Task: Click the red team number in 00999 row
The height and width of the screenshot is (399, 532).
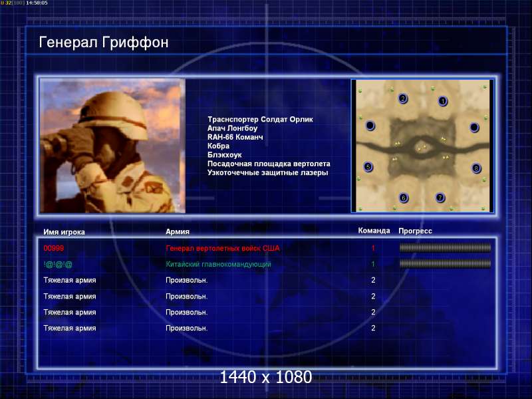Action: click(x=373, y=248)
